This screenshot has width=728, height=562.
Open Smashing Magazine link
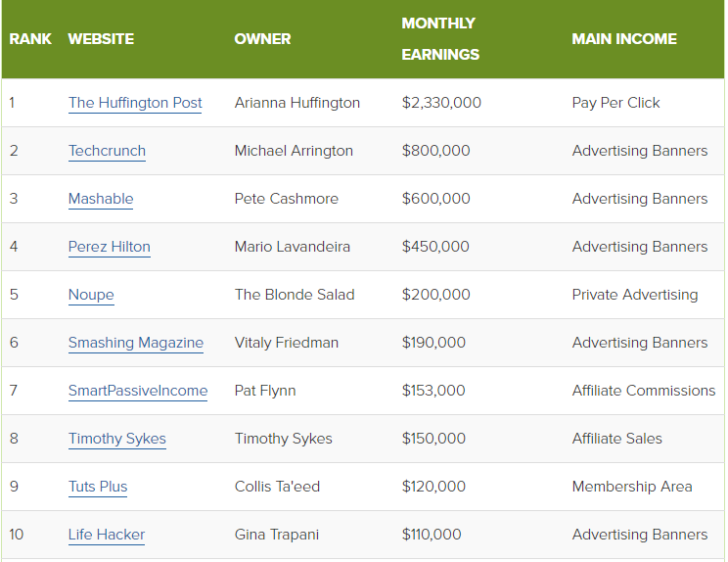tap(136, 343)
